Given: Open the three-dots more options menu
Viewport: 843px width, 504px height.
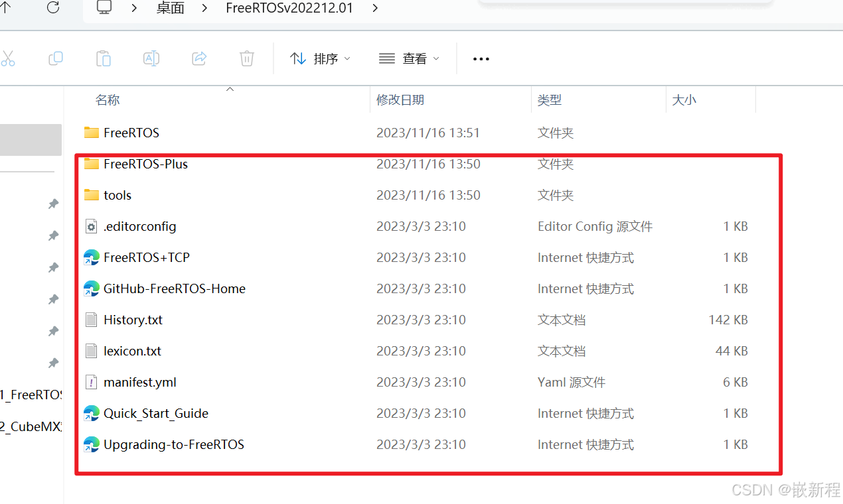Looking at the screenshot, I should click(x=481, y=59).
